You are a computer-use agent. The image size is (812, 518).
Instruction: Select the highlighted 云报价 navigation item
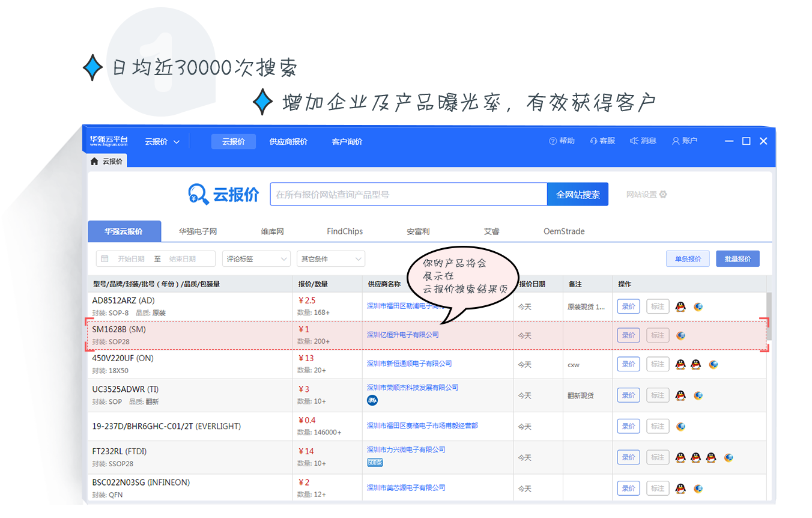pos(234,142)
